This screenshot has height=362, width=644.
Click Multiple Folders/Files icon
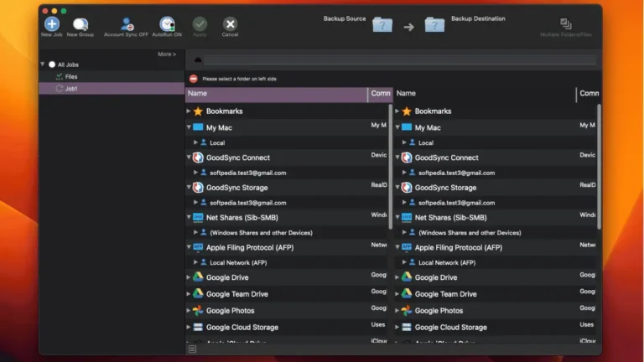click(x=565, y=23)
